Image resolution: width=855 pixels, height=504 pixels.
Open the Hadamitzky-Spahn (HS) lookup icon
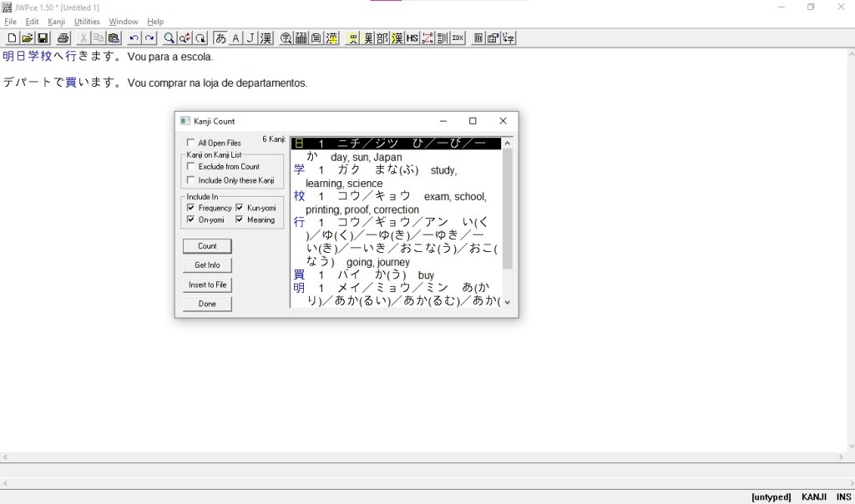pos(412,38)
